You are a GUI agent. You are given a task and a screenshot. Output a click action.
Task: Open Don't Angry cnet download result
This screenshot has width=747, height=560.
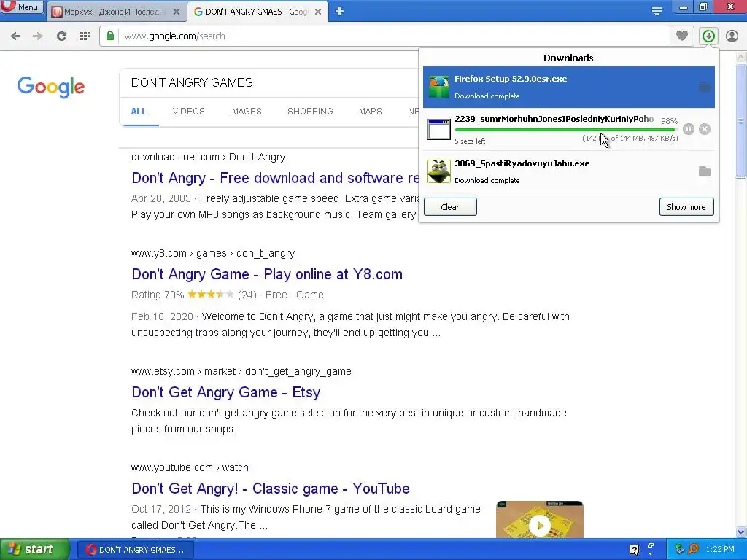point(275,178)
